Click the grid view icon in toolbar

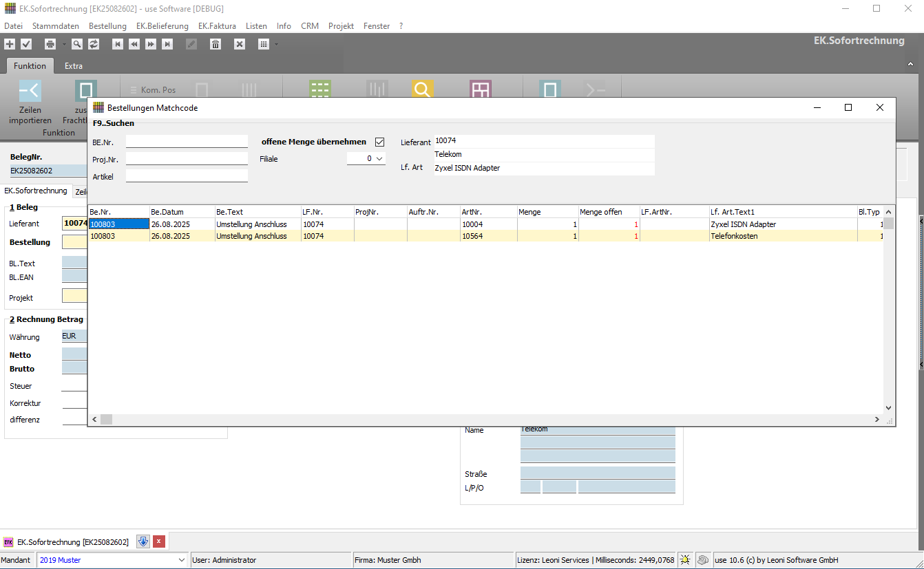(x=264, y=44)
